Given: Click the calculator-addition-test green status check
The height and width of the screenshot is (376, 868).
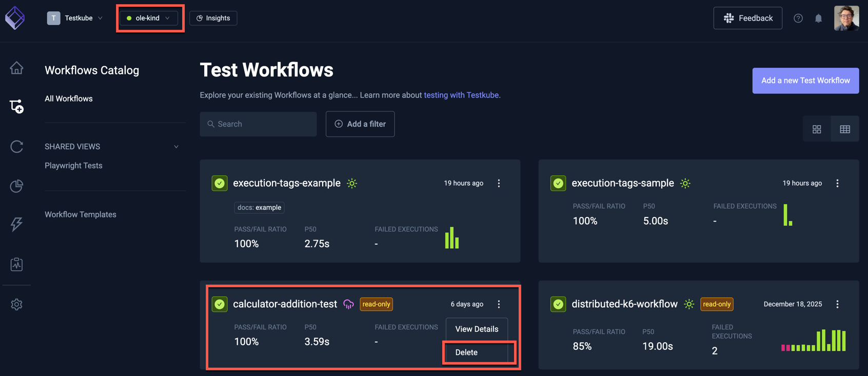Looking at the screenshot, I should (x=220, y=304).
